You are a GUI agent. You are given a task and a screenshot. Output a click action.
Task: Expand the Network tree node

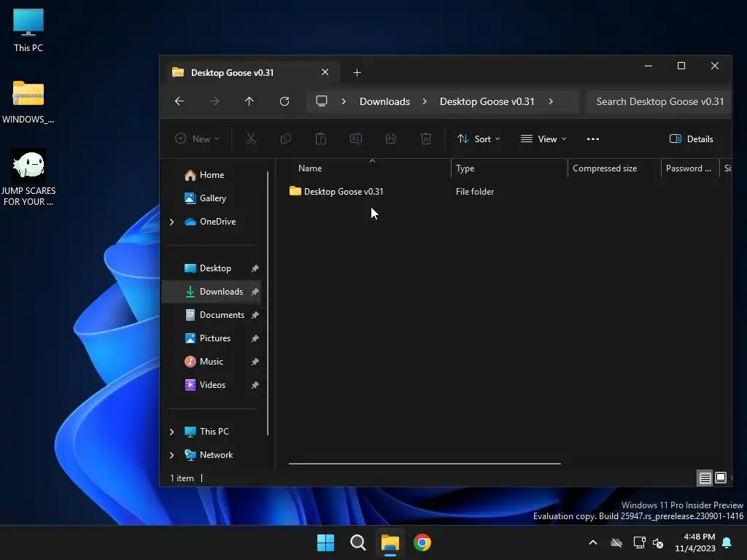click(171, 455)
